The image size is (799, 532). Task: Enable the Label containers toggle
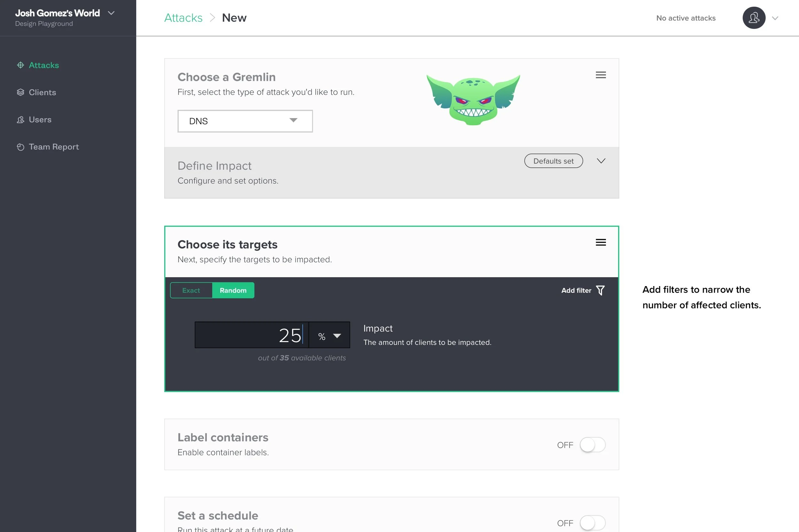592,445
